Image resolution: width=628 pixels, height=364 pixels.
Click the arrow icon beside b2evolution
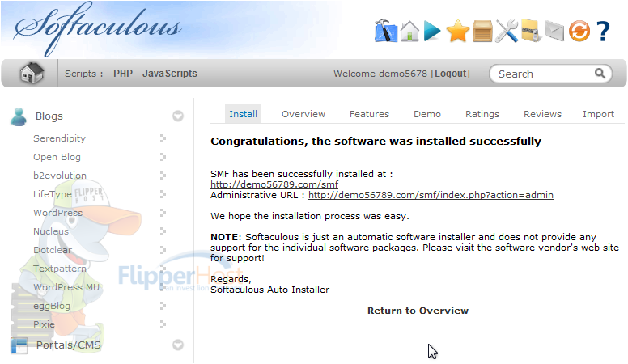pos(163,176)
